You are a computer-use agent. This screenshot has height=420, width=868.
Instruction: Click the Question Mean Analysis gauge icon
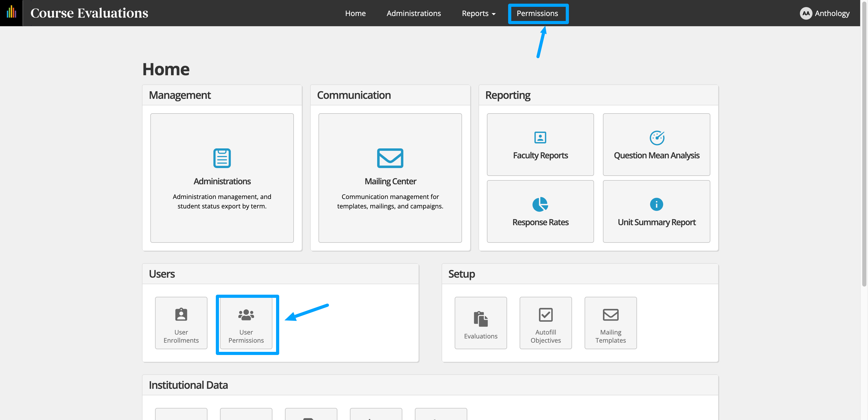click(x=657, y=138)
